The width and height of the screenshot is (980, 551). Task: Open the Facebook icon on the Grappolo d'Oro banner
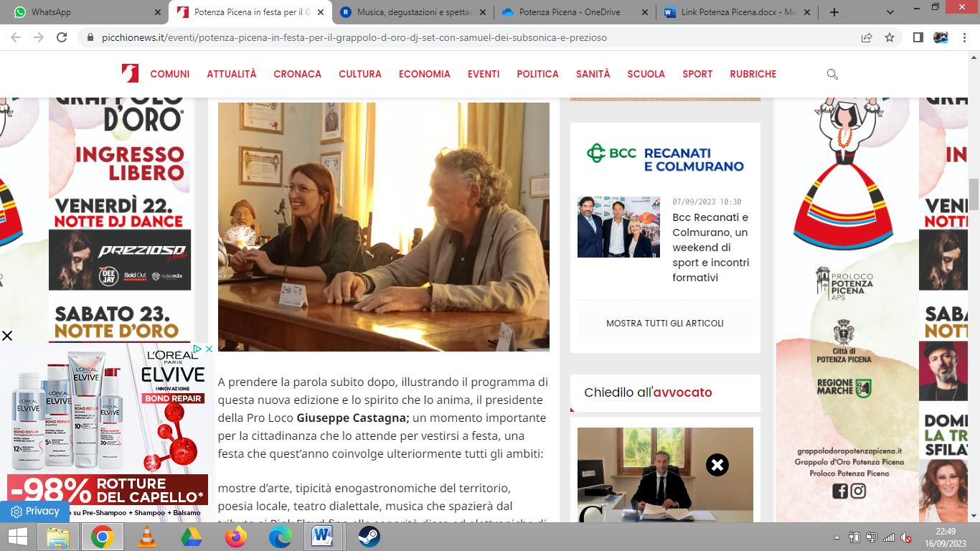839,491
